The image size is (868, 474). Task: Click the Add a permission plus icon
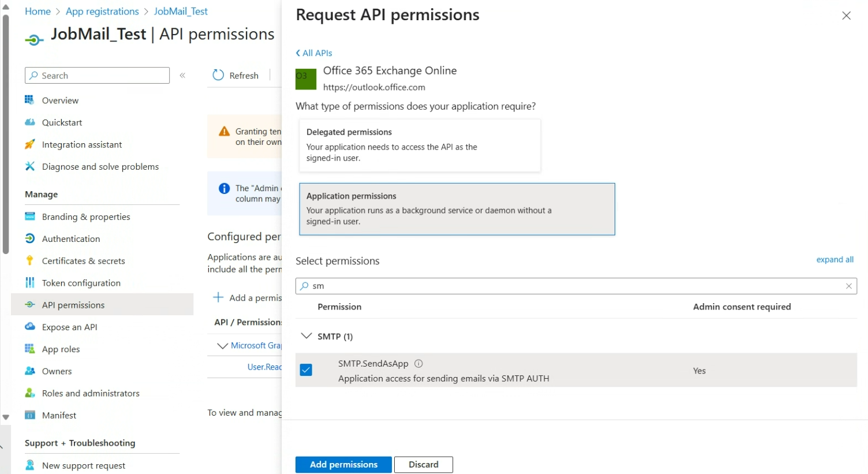tap(218, 297)
